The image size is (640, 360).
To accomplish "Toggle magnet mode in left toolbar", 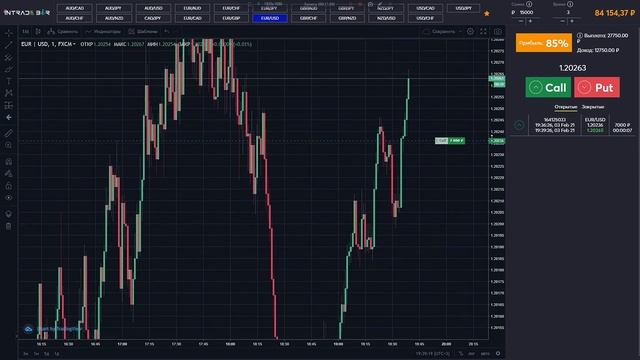I will pyautogui.click(x=9, y=162).
